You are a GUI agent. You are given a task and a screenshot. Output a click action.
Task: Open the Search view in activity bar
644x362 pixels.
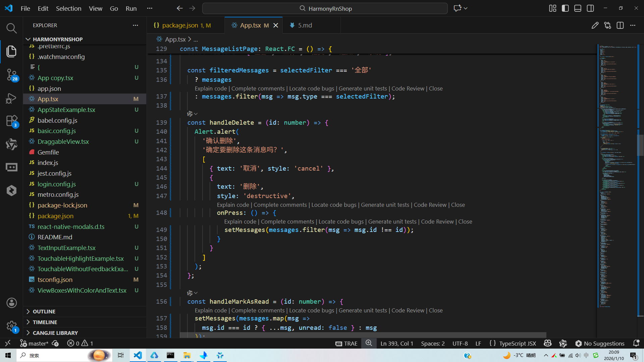pos(11,28)
